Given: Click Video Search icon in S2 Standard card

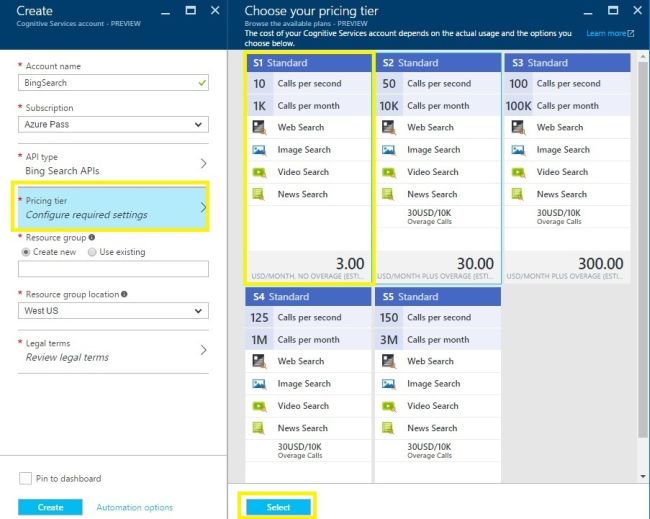Looking at the screenshot, I should pyautogui.click(x=388, y=172).
